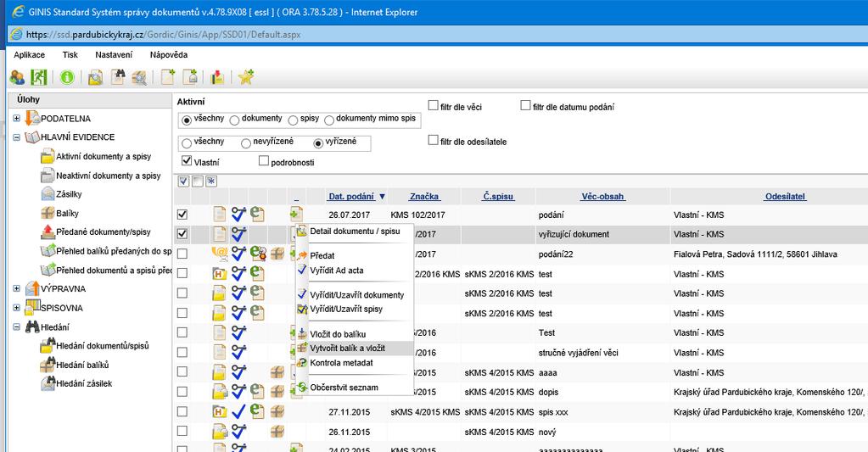The width and height of the screenshot is (868, 452).
Task: Sort by the 'Značka' column header
Action: (x=424, y=197)
